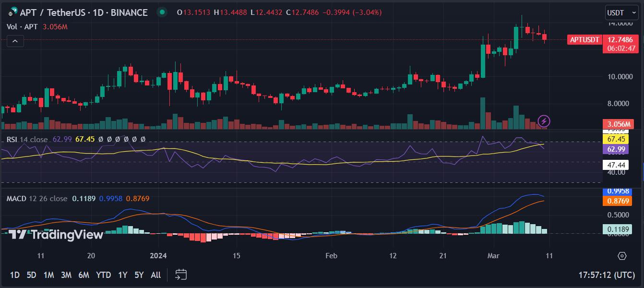This screenshot has width=644, height=288.
Task: Click the red APTUSDT price label
Action: pos(584,40)
